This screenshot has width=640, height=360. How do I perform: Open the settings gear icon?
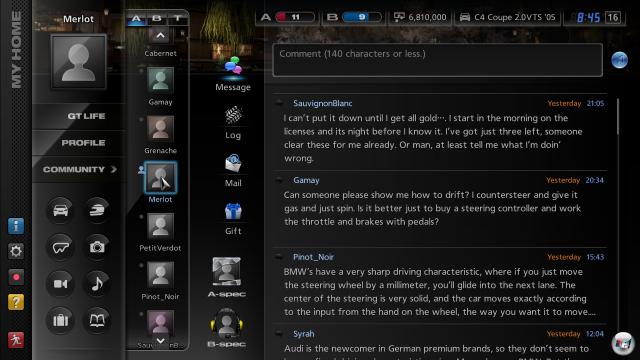(x=16, y=251)
